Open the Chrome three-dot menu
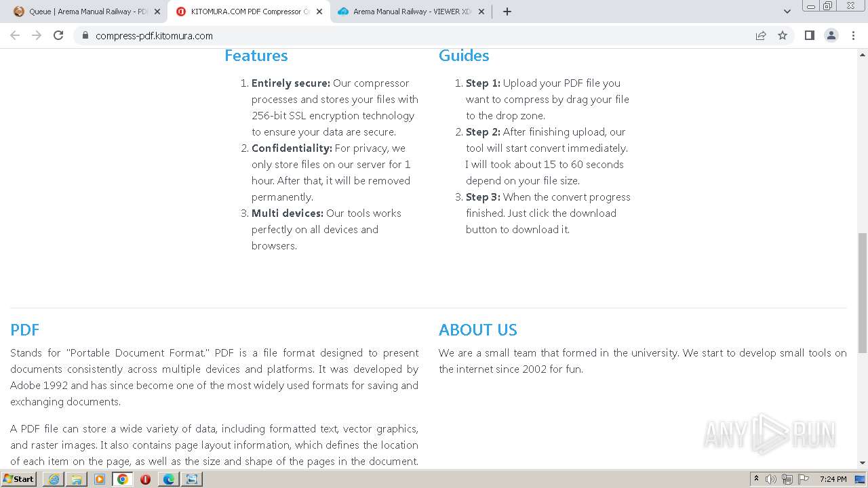This screenshot has width=868, height=488. tap(853, 35)
